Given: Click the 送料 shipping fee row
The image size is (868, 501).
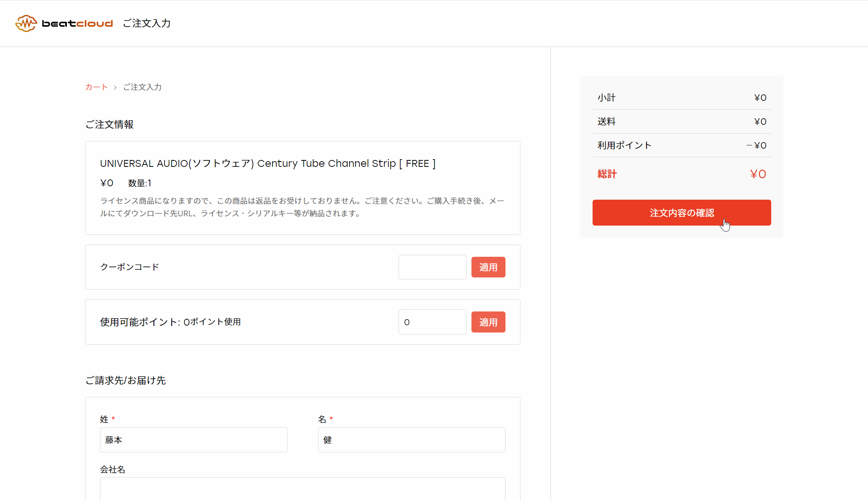Looking at the screenshot, I should click(x=681, y=122).
